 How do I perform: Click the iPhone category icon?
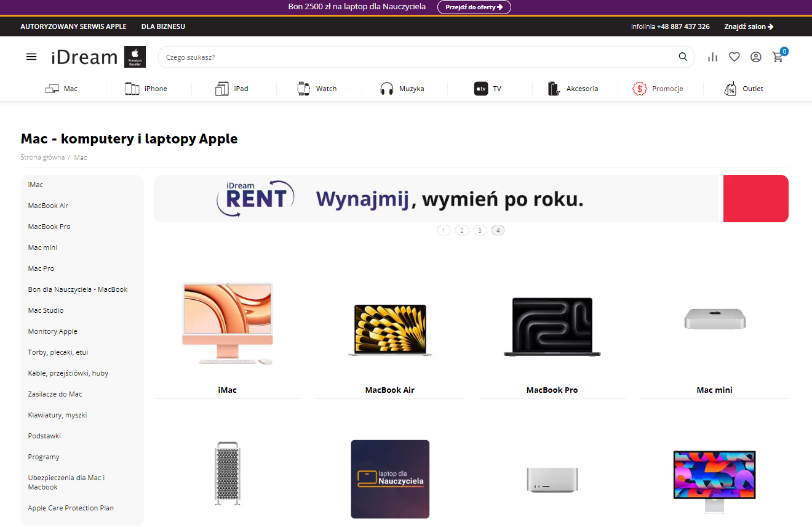pyautogui.click(x=132, y=89)
